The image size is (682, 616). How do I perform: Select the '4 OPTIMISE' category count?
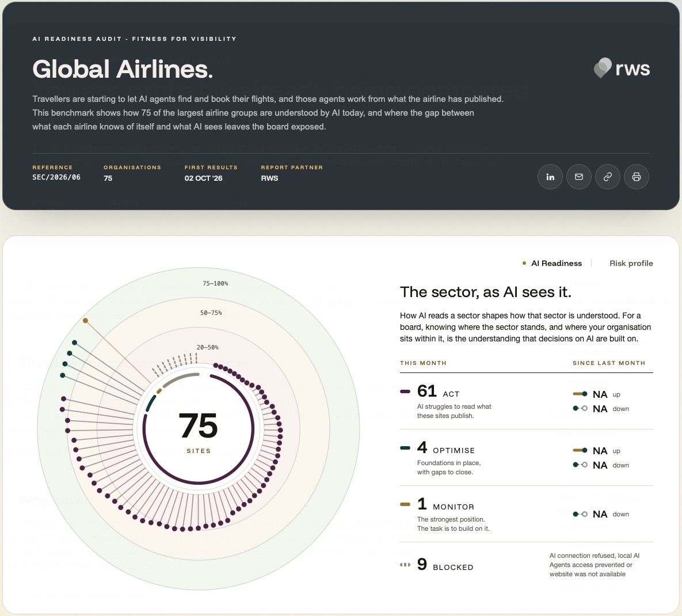click(446, 448)
